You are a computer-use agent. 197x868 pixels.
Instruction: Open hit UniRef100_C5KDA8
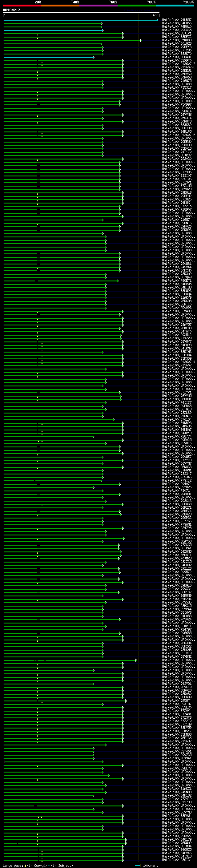pyautogui.click(x=177, y=40)
